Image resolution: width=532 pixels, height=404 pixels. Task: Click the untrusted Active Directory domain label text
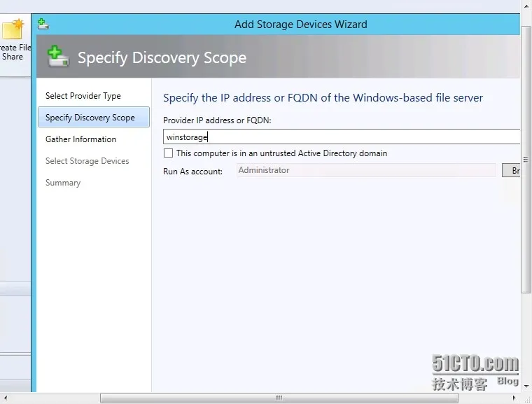point(281,153)
